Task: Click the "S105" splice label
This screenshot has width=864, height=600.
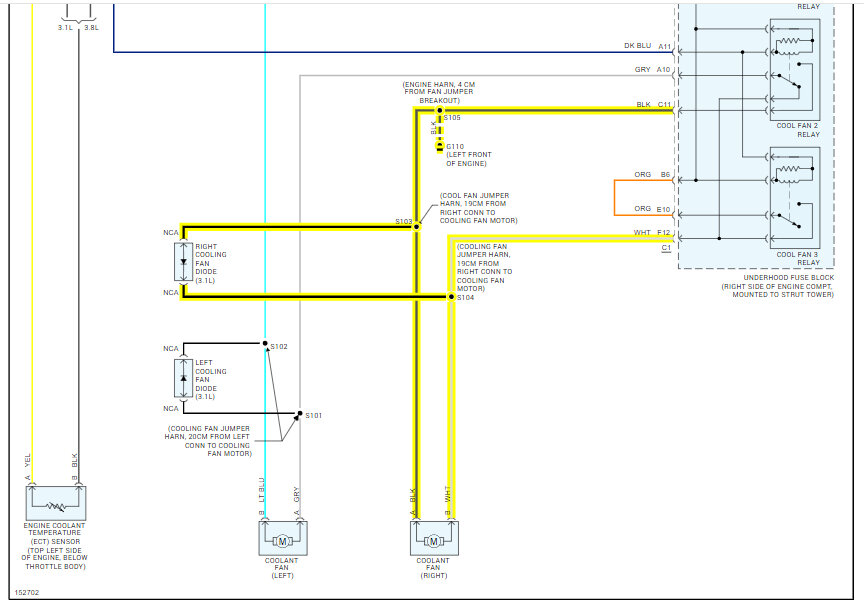Action: [x=452, y=118]
